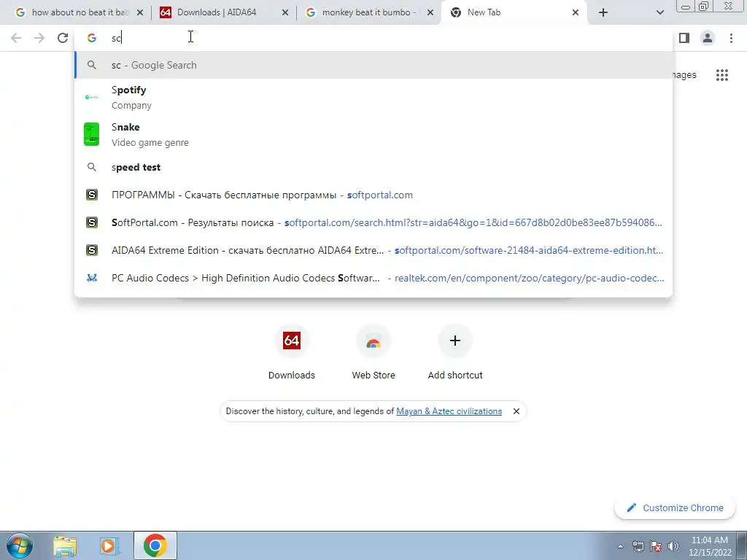Viewport: 747px width, 560px height.
Task: Click the Chrome taskbar icon
Action: [x=155, y=545]
